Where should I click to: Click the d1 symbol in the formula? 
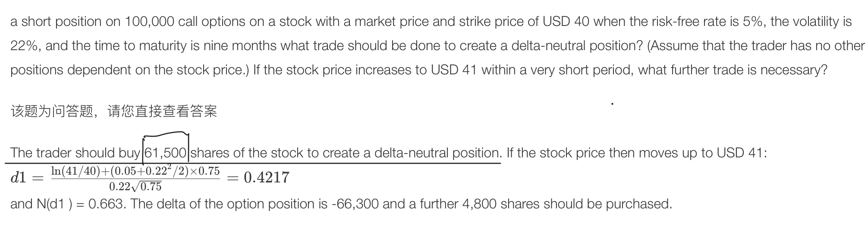[19, 178]
